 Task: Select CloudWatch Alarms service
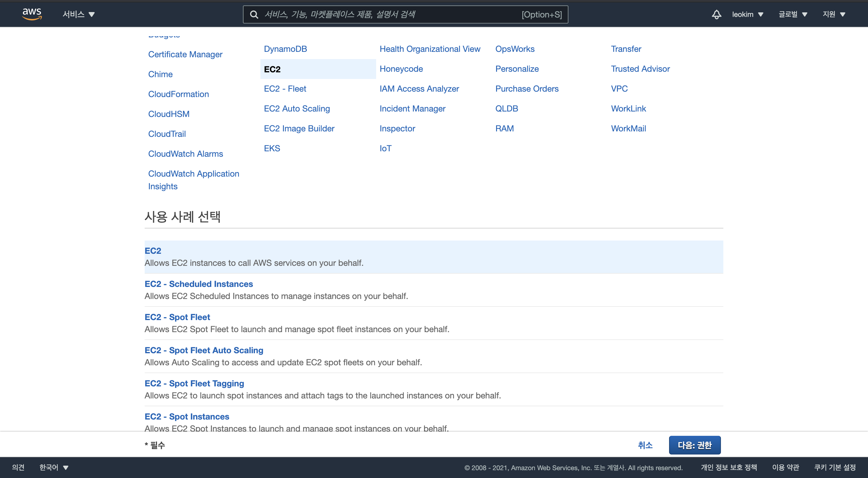(x=185, y=153)
